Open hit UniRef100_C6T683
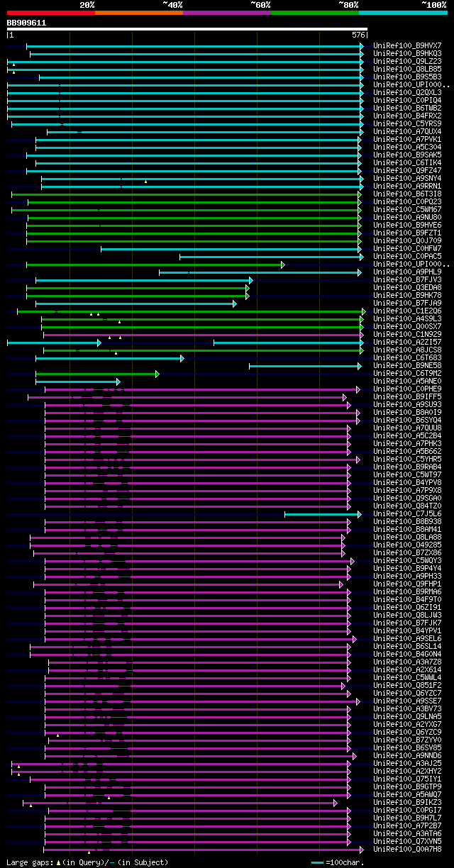Image resolution: width=454 pixels, height=868 pixels. click(x=408, y=357)
